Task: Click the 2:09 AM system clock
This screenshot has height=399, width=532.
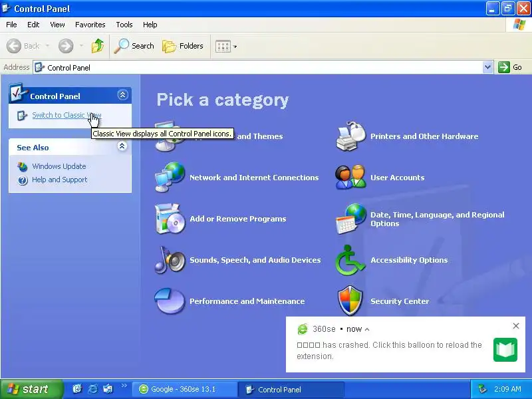Action: 507,389
